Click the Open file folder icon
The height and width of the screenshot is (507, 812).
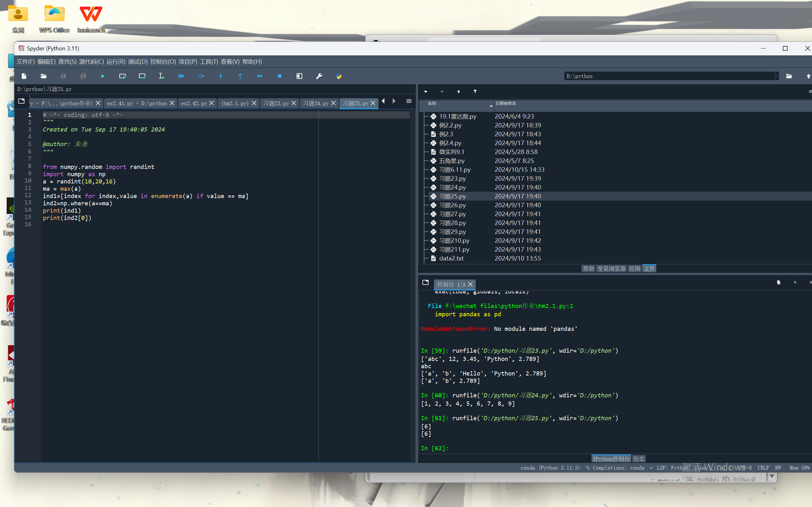(x=44, y=76)
